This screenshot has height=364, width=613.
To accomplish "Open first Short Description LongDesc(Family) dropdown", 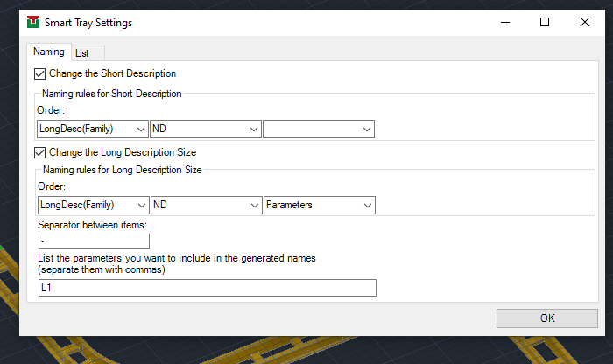I will [x=93, y=129].
